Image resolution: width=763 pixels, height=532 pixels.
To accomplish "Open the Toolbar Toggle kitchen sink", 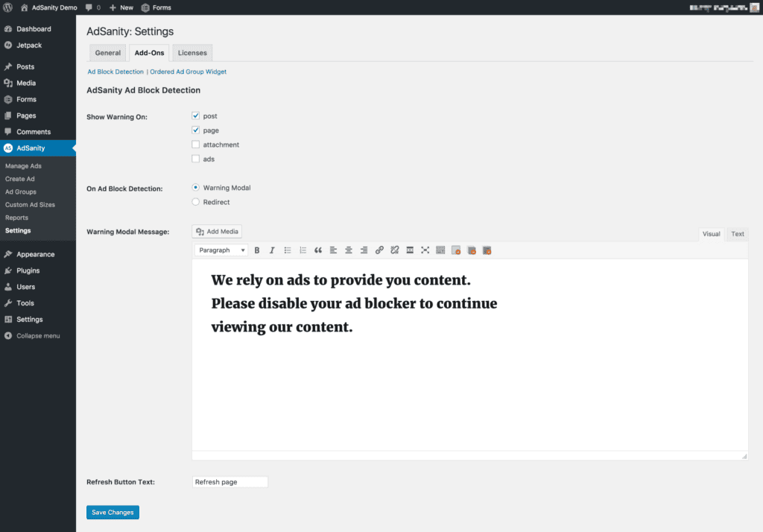I will tap(440, 250).
